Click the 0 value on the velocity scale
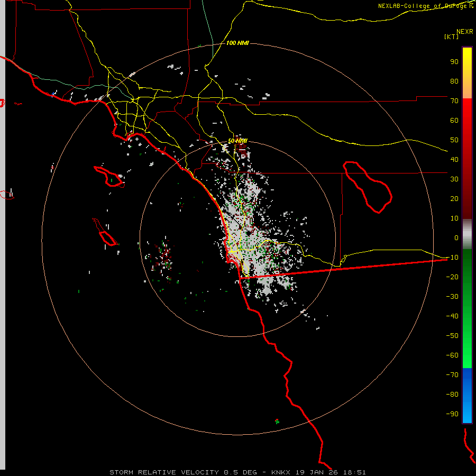This screenshot has width=476, height=476. 456,237
